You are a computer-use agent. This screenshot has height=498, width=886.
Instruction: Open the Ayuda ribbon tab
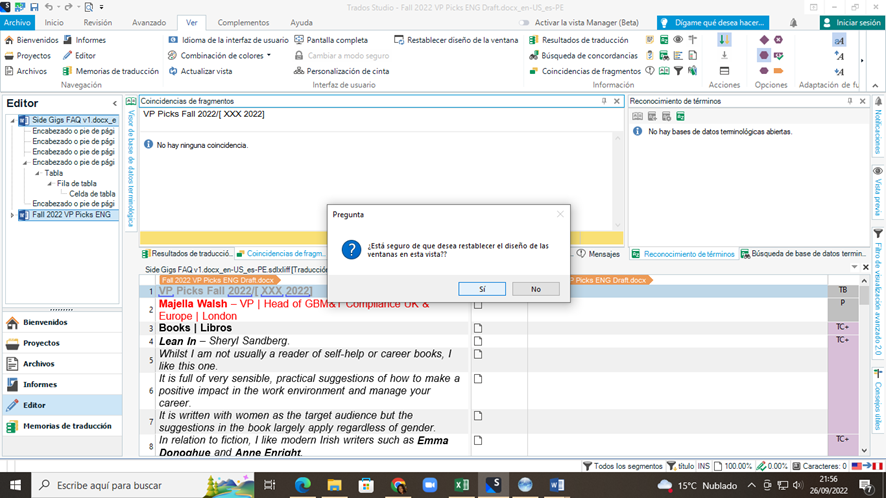[301, 23]
